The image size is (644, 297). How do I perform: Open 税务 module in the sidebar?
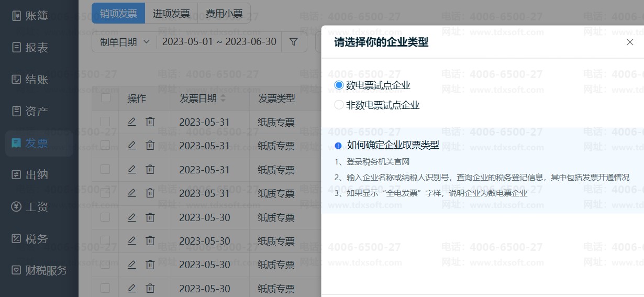37,239
